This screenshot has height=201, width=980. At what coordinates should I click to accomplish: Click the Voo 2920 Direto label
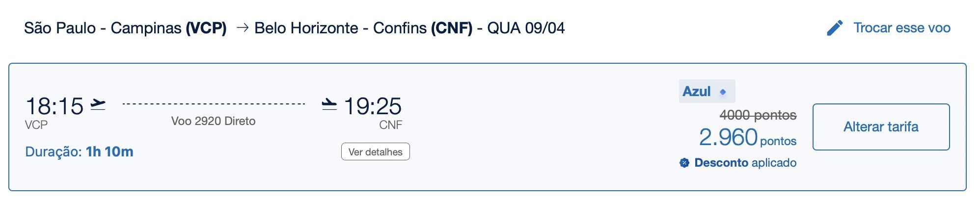(x=213, y=121)
